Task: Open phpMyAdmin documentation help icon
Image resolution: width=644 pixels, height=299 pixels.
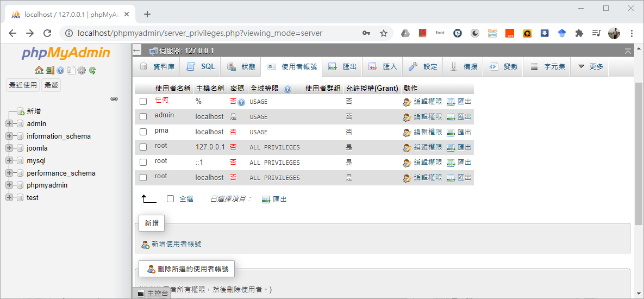Action: pyautogui.click(x=60, y=70)
